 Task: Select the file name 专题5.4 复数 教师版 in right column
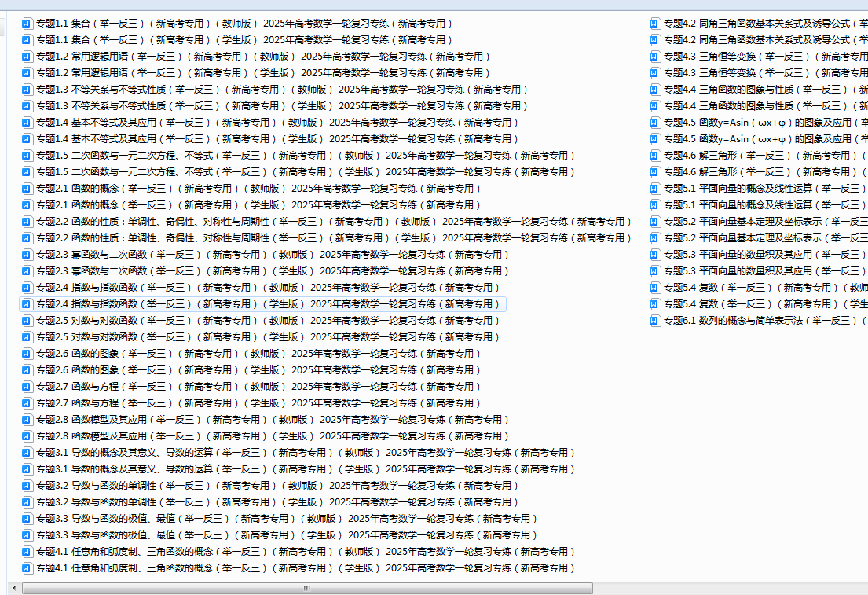766,288
